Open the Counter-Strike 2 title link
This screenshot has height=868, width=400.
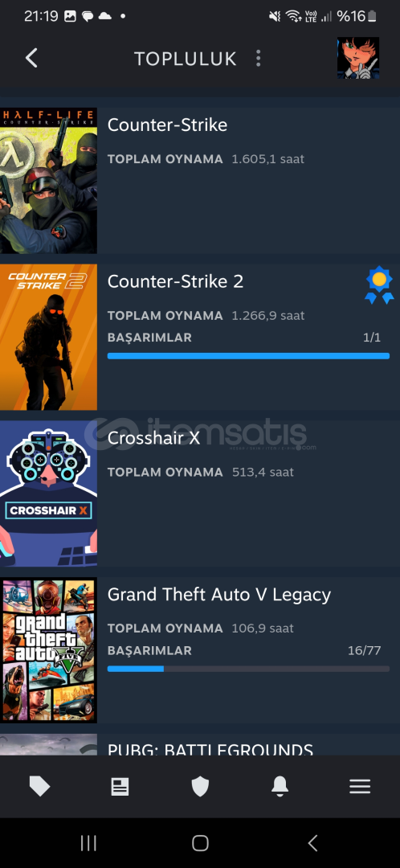175,281
